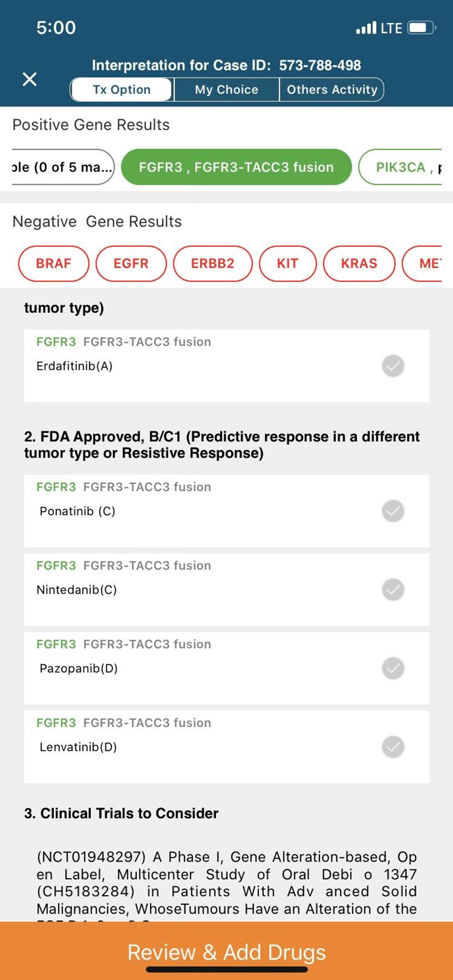453x980 pixels.
Task: Tap the KIT negative gene chip
Action: 287,264
